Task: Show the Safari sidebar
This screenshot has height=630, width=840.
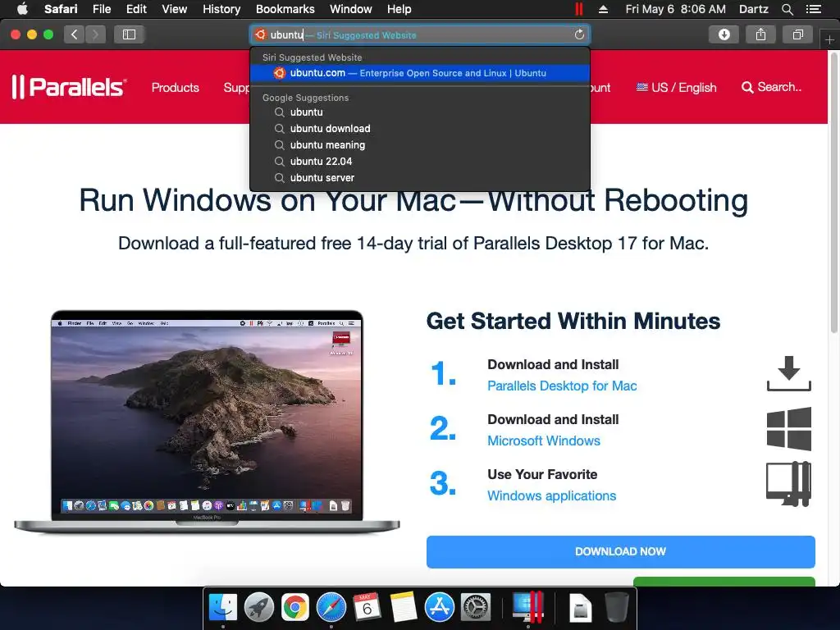Action: (129, 34)
